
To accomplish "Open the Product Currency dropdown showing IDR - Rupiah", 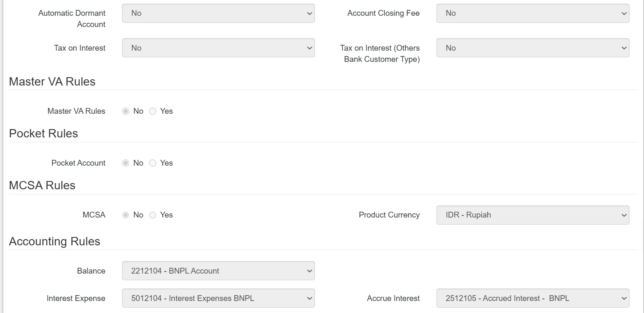I will 532,215.
